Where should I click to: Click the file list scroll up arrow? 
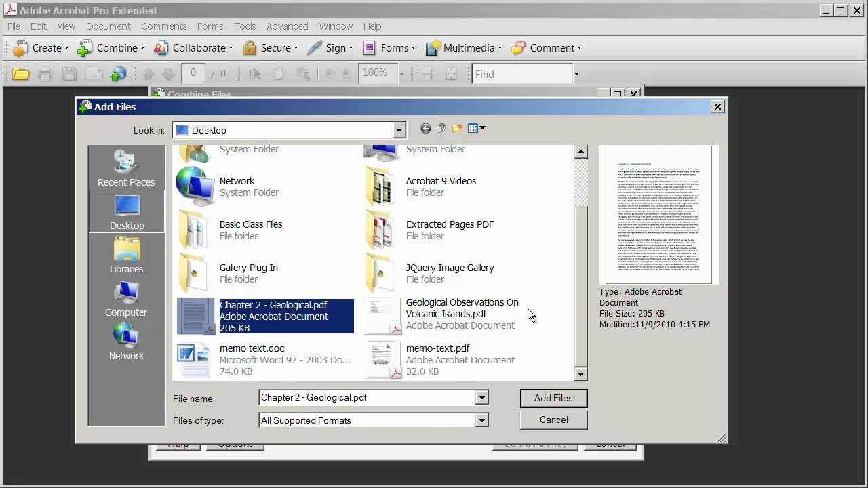580,152
